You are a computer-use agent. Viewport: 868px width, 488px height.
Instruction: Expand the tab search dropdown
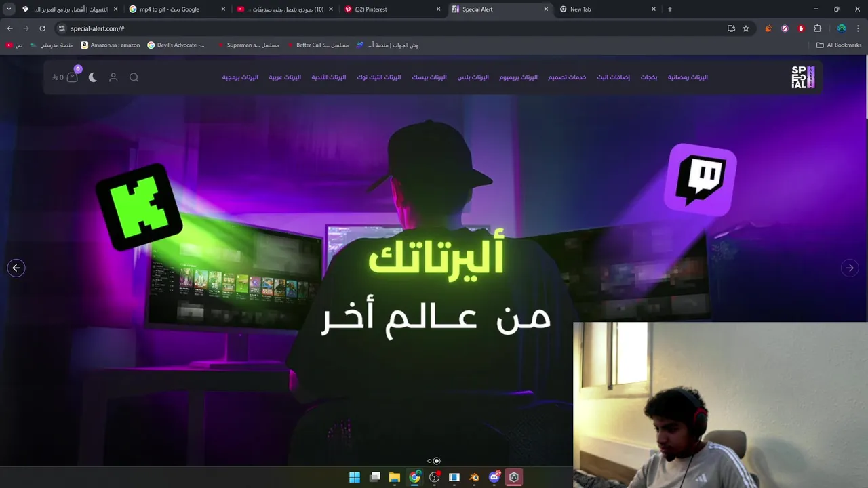9,9
